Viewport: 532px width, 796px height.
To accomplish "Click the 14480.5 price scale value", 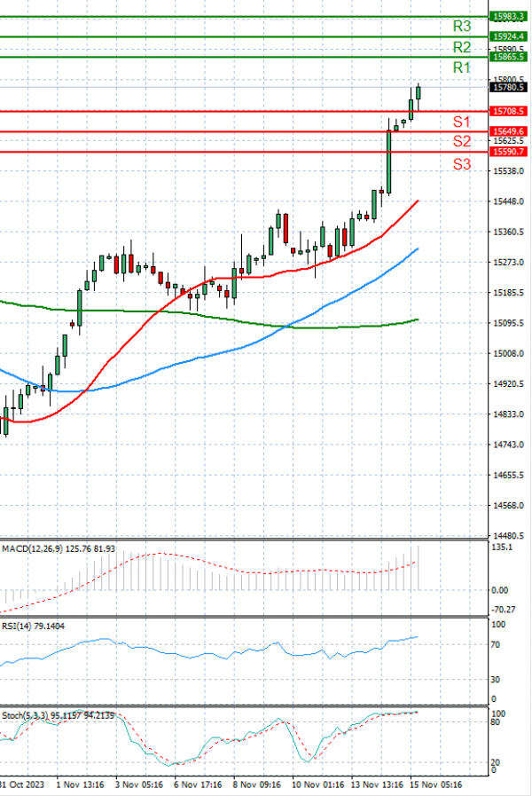I will [509, 536].
